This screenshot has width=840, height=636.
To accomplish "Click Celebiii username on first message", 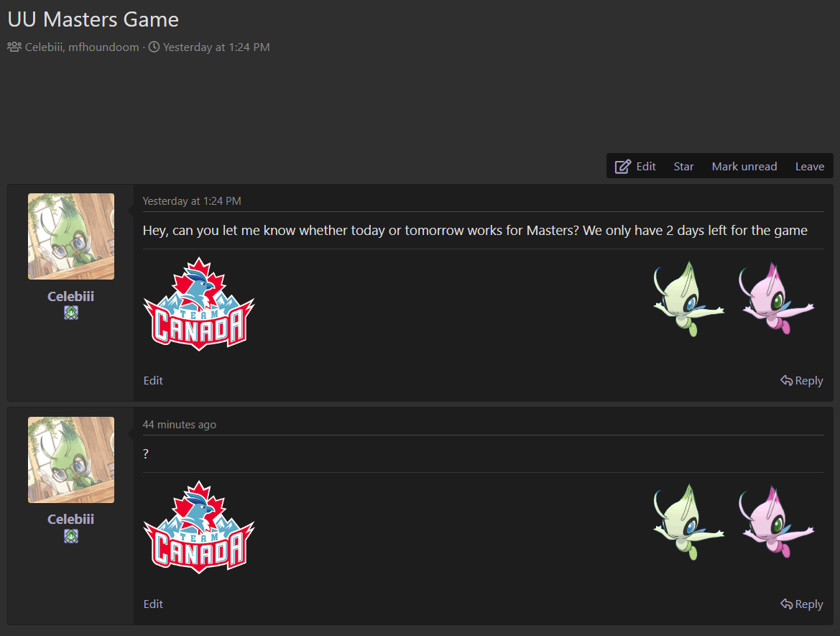I will tap(70, 296).
